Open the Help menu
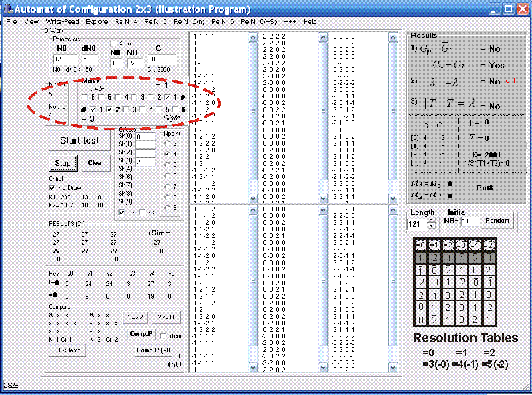The width and height of the screenshot is (532, 395). tap(309, 22)
